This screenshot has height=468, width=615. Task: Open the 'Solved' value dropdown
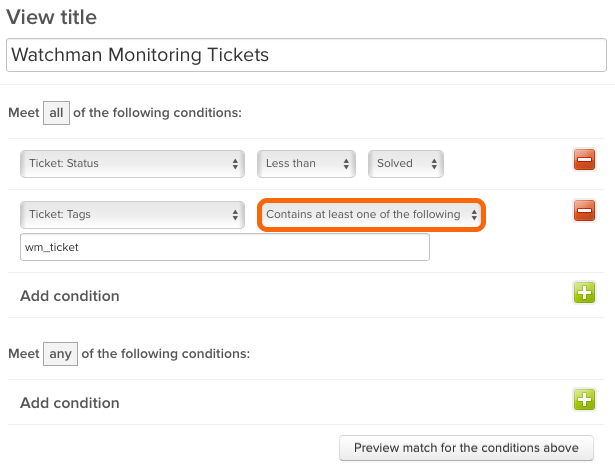[406, 163]
